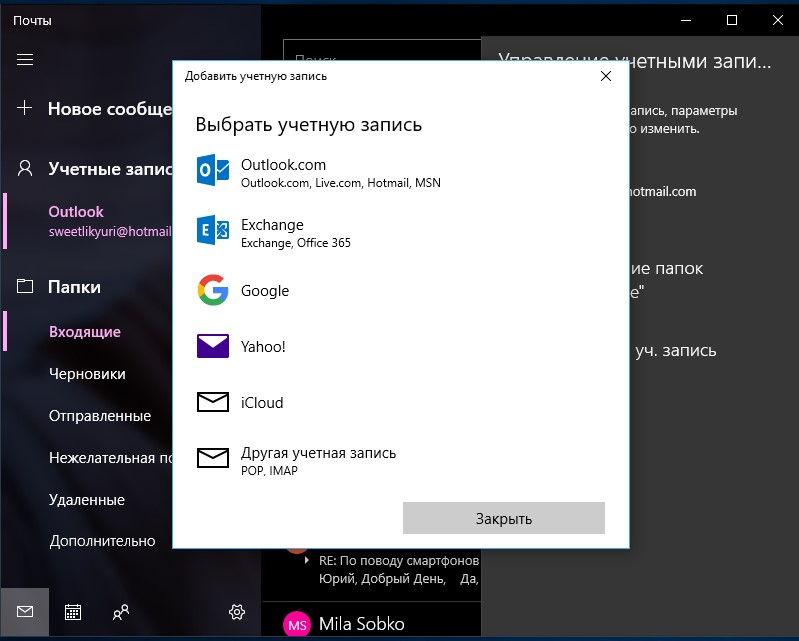Click the search field behind dialog

click(382, 51)
